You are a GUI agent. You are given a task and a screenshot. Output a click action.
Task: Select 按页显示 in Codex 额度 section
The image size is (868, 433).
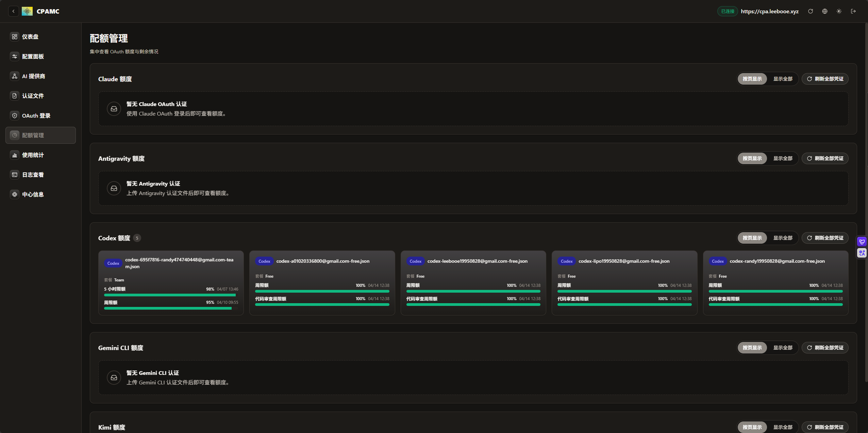(x=752, y=238)
